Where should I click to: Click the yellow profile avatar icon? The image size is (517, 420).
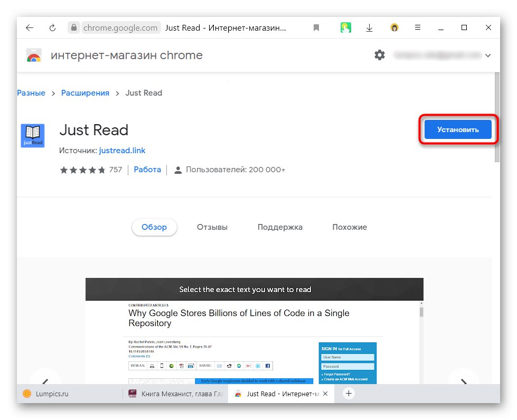(x=394, y=27)
